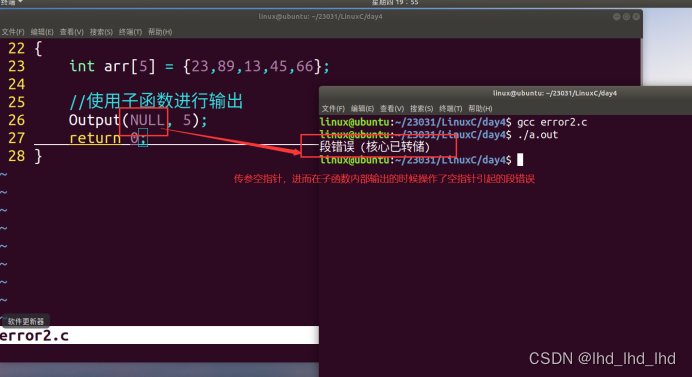This screenshot has height=377, width=692.
Task: Click line number 25 in vim
Action: pyautogui.click(x=16, y=102)
